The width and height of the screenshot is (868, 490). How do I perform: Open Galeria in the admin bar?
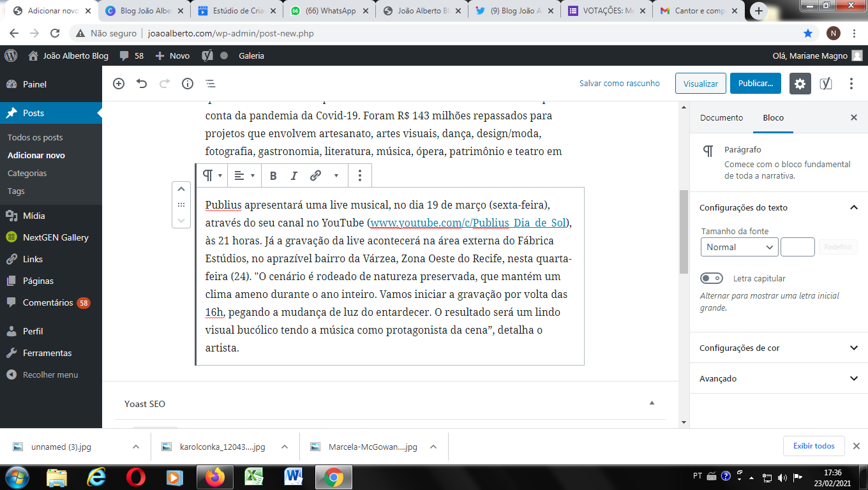[251, 56]
